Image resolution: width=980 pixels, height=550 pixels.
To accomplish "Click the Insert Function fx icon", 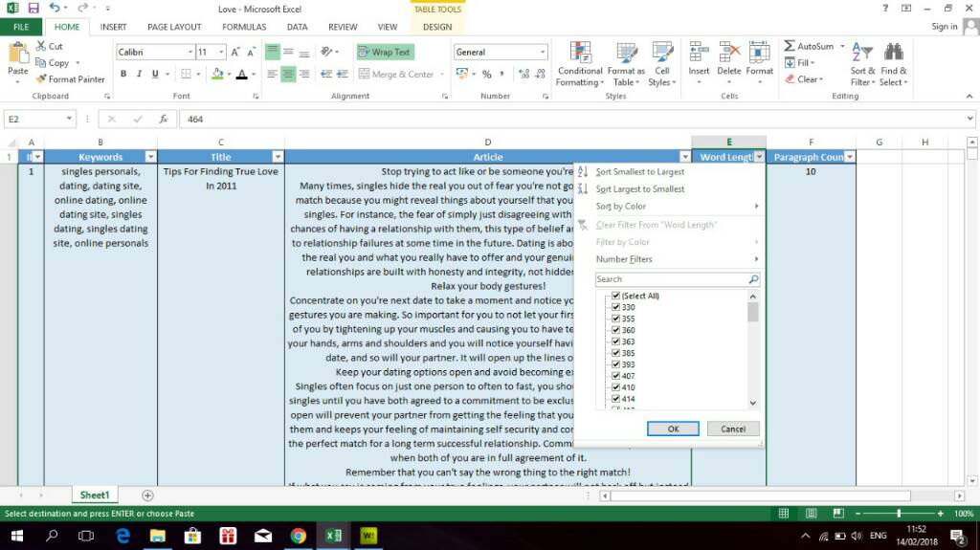I will (163, 119).
